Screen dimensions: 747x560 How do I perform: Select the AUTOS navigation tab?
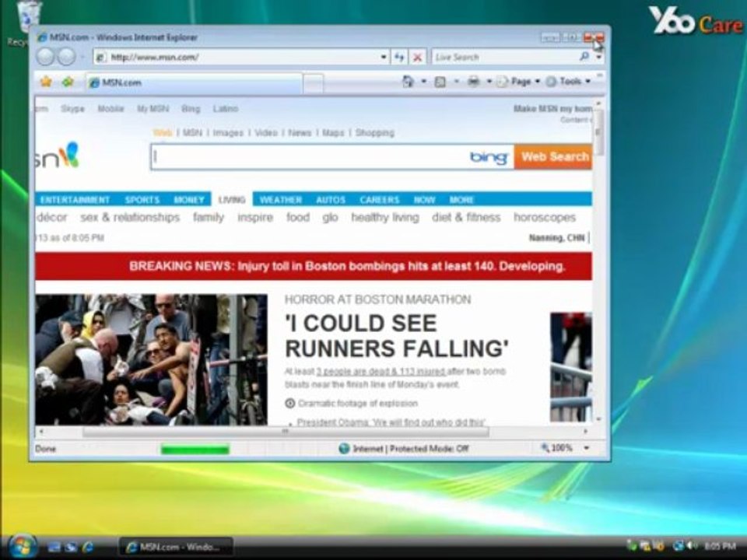click(331, 200)
